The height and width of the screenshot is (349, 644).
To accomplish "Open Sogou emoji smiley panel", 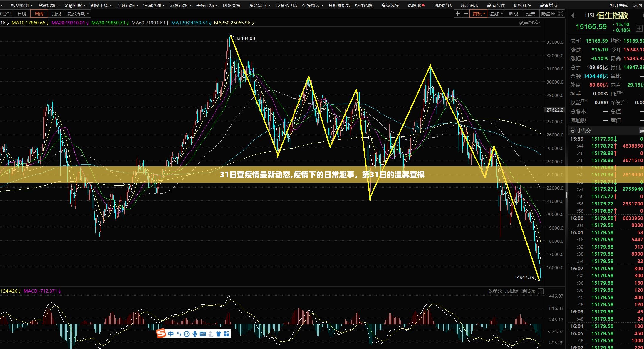I will (x=187, y=334).
